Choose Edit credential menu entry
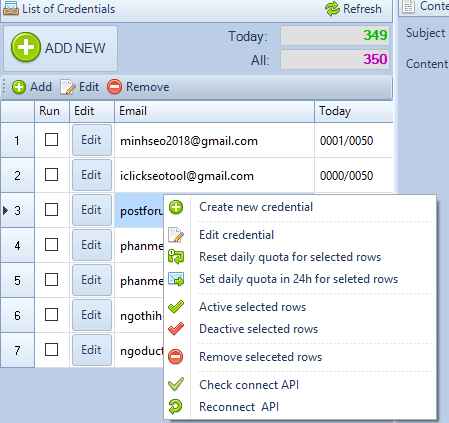 tap(300, 235)
